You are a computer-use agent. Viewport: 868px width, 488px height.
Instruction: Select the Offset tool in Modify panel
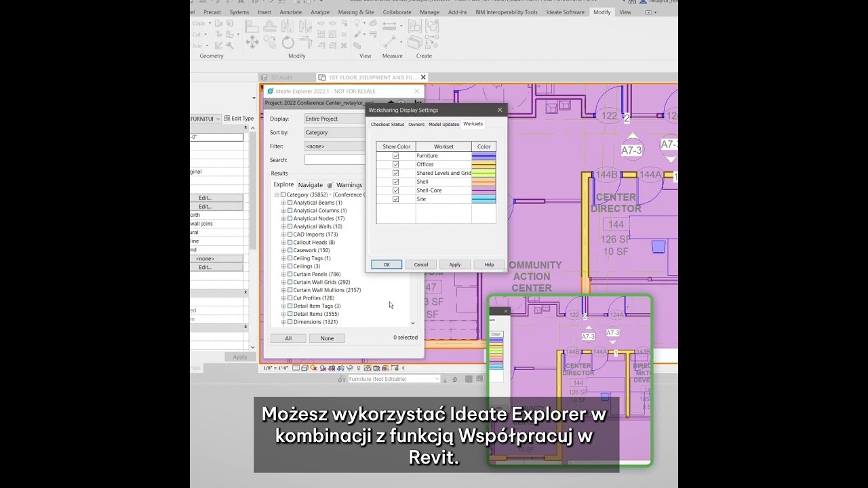[x=270, y=26]
